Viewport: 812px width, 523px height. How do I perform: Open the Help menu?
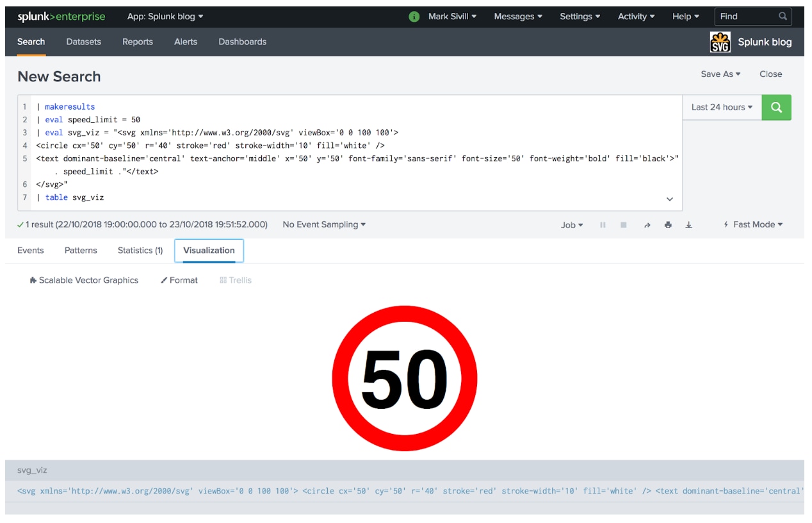(x=686, y=17)
